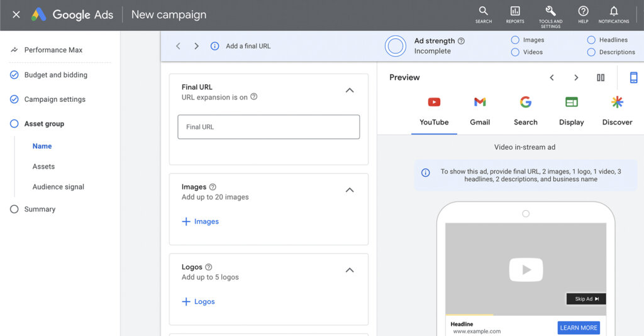Select the Discover preview tab
The height and width of the screenshot is (336, 644).
point(618,111)
